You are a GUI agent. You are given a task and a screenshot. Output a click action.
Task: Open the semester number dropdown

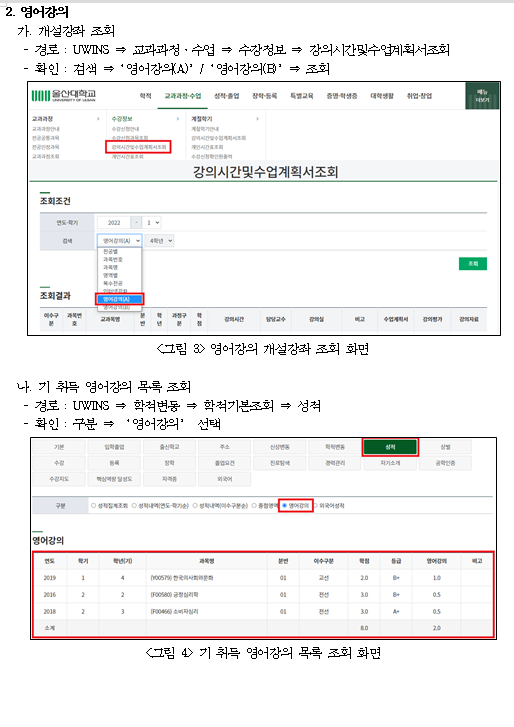pos(152,223)
